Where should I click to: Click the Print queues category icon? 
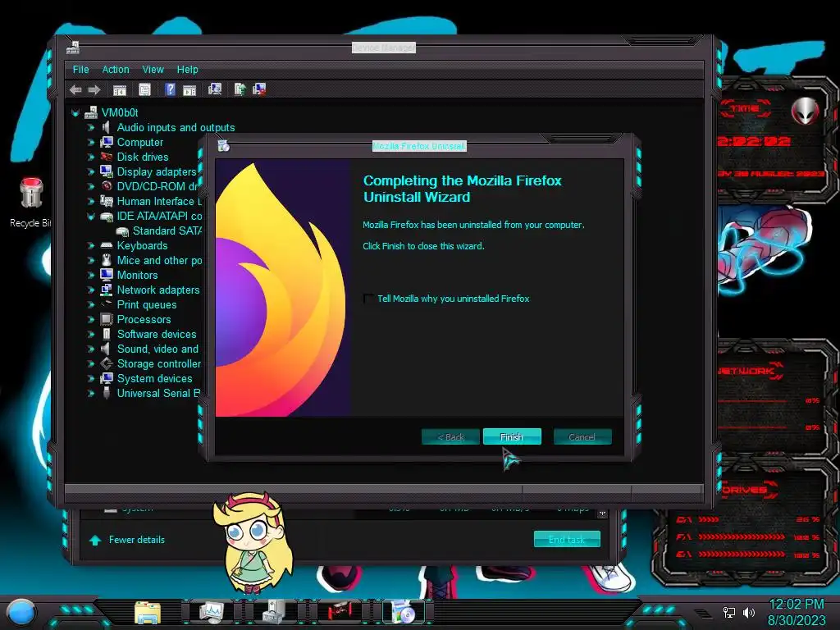(107, 304)
